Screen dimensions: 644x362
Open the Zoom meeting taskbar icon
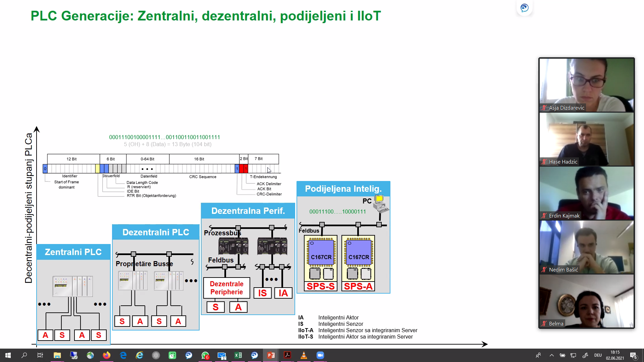coord(320,355)
